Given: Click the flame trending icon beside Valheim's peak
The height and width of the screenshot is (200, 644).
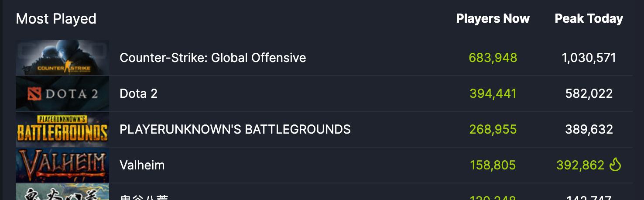Looking at the screenshot, I should 615,165.
